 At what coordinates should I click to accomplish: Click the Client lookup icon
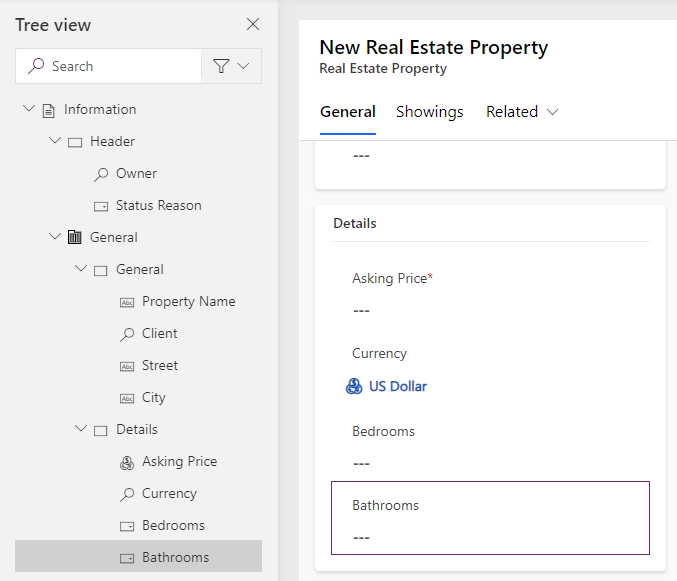[127, 333]
